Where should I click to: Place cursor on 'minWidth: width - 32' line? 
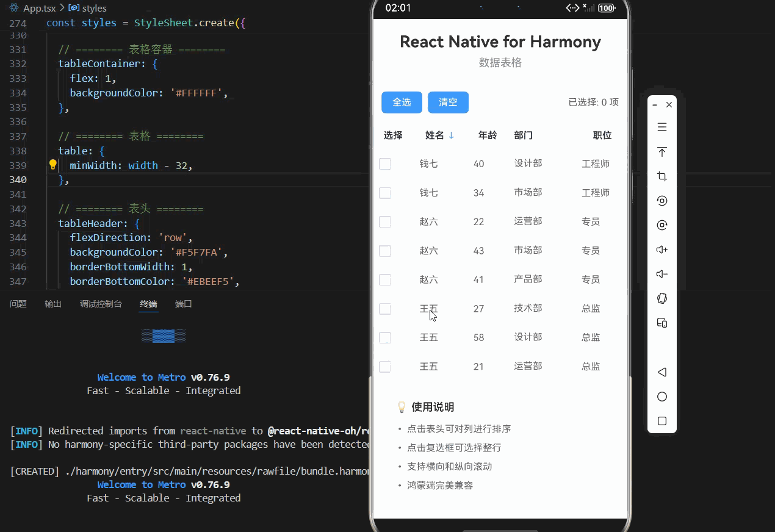[x=131, y=165]
